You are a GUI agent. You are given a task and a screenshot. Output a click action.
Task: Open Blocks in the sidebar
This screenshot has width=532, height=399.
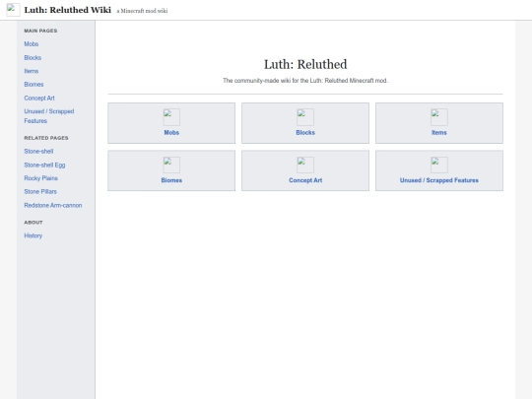coord(33,58)
